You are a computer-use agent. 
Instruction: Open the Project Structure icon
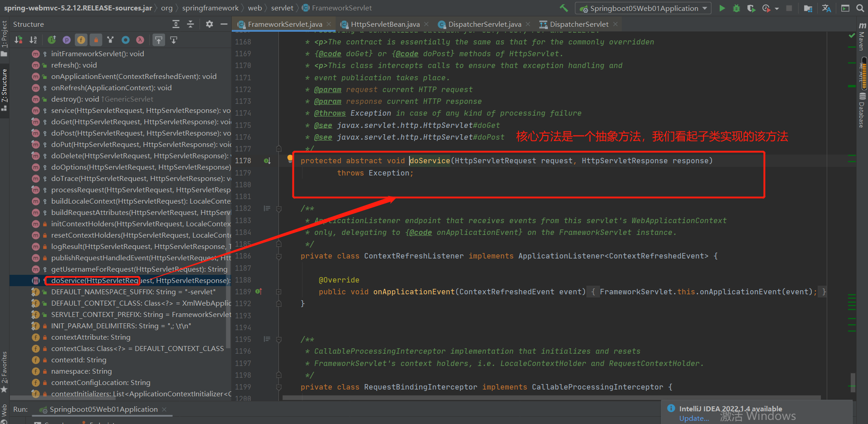click(x=808, y=8)
